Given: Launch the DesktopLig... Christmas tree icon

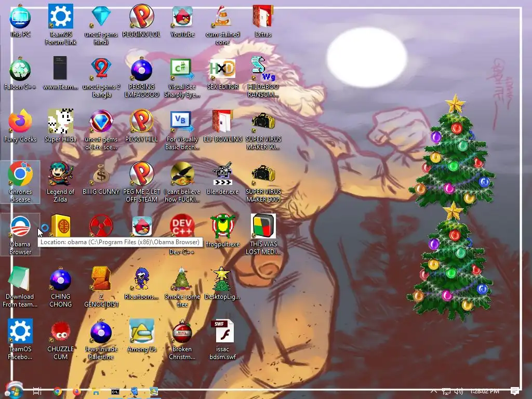Looking at the screenshot, I should [222, 283].
